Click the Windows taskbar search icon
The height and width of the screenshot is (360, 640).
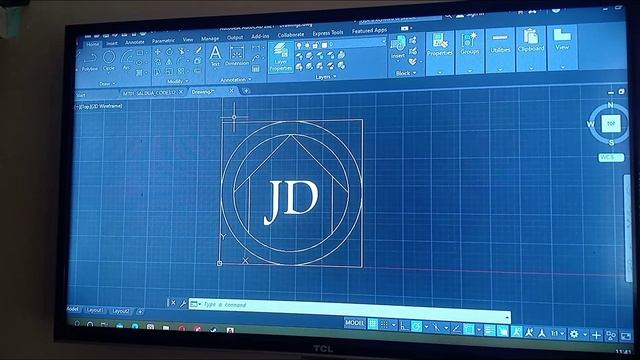click(x=77, y=324)
